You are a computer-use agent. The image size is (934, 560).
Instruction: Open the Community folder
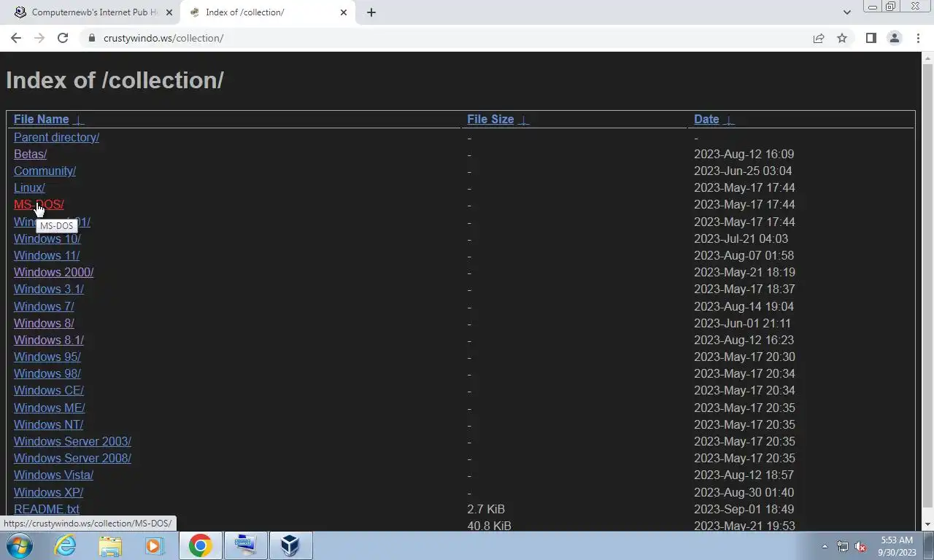coord(45,171)
